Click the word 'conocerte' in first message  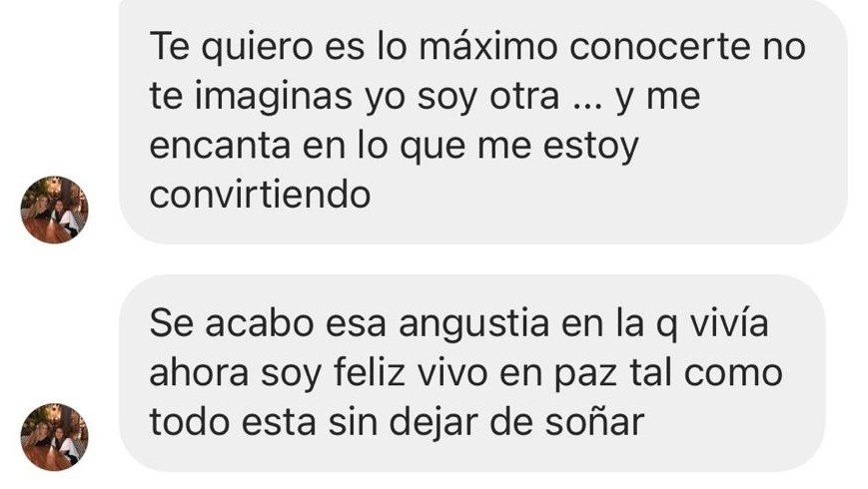(659, 46)
